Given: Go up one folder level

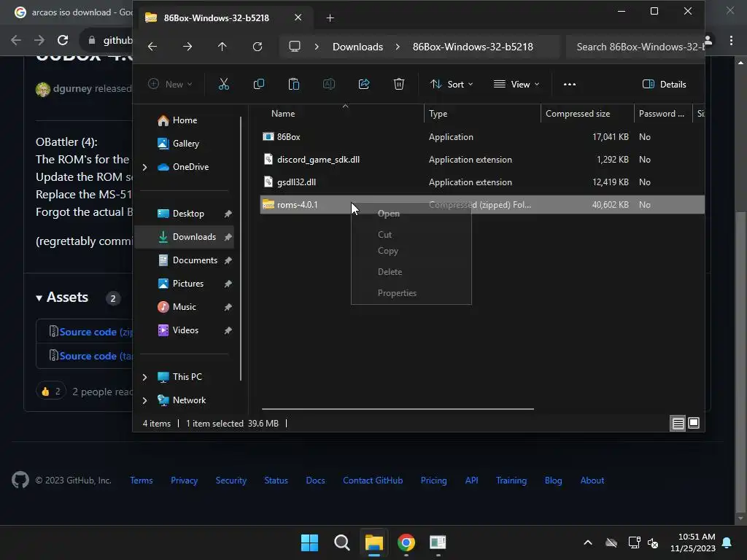Looking at the screenshot, I should 222,47.
